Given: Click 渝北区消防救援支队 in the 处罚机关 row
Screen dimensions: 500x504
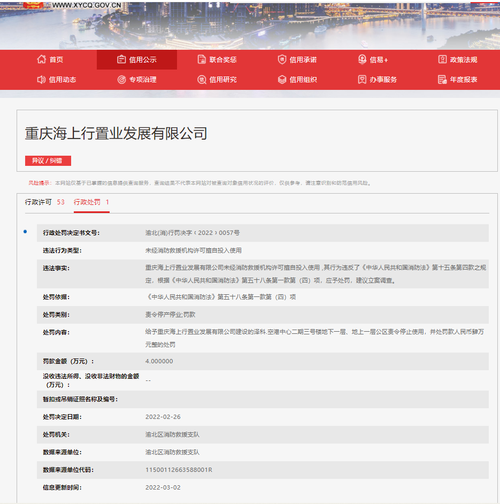Looking at the screenshot, I should [x=172, y=434].
